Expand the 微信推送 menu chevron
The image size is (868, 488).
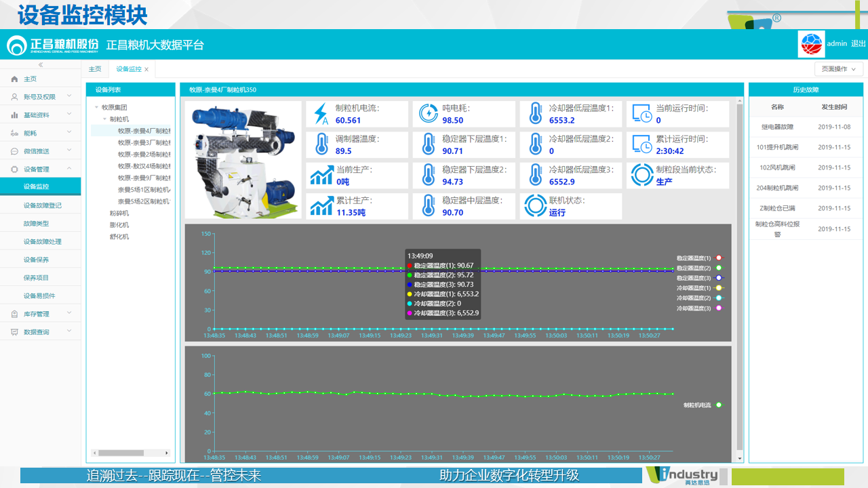point(69,151)
